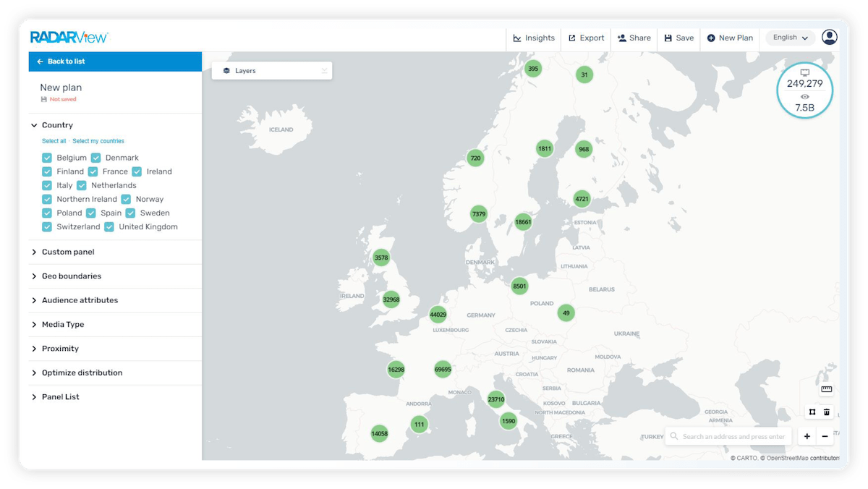Click the screens count monitor icon

(805, 73)
